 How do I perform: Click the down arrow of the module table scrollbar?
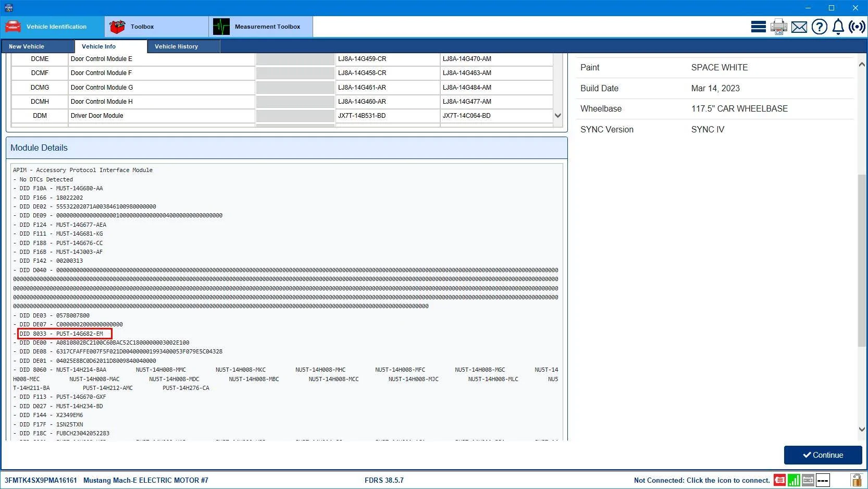click(558, 116)
